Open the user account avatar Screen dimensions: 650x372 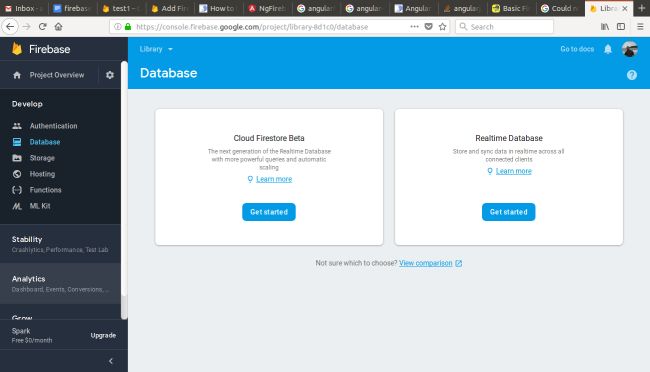coord(630,49)
